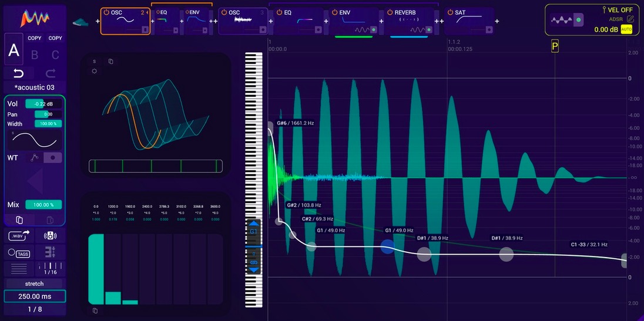The height and width of the screenshot is (321, 644).
Task: Click the speaker monitor icon
Action: (50, 236)
